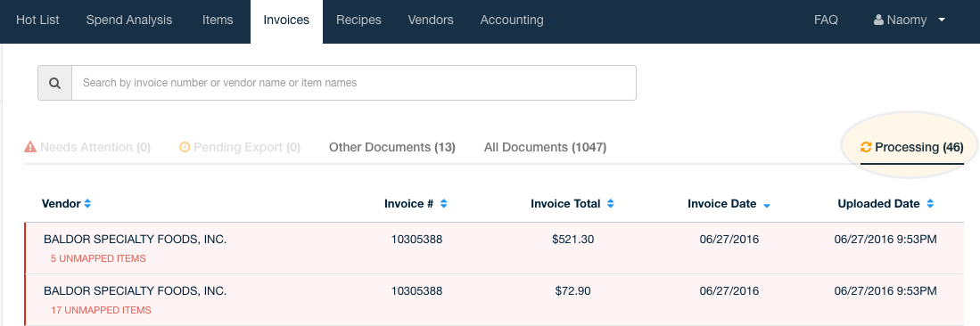This screenshot has width=980, height=326.
Task: Click uploaded date in the $521.30 row
Action: [x=885, y=240]
